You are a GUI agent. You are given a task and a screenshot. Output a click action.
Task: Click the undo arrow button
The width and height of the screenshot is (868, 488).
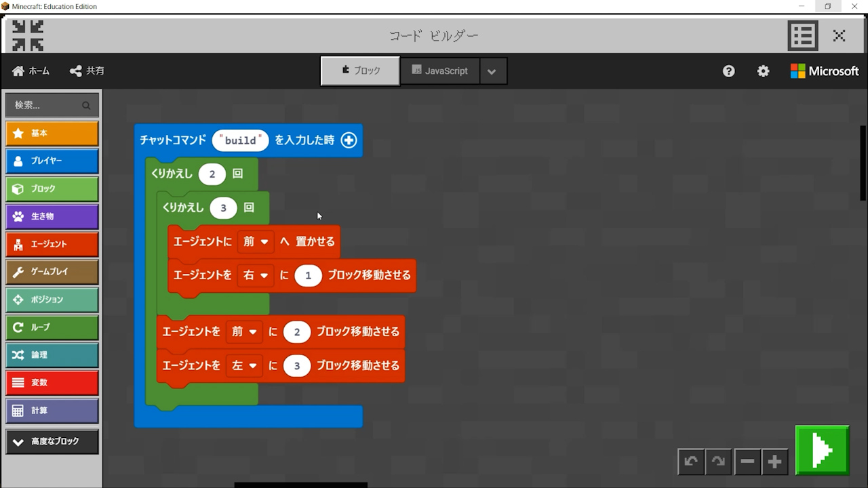pos(691,462)
